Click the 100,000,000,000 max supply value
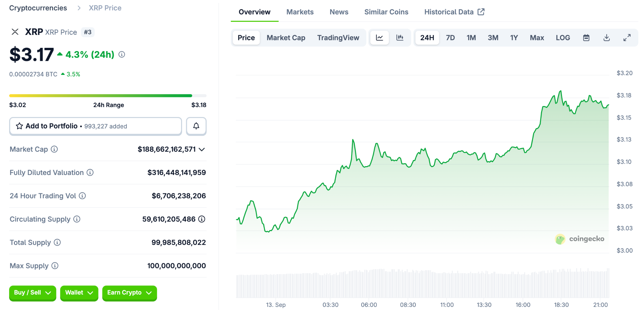Image resolution: width=644 pixels, height=310 pixels. [x=176, y=266]
